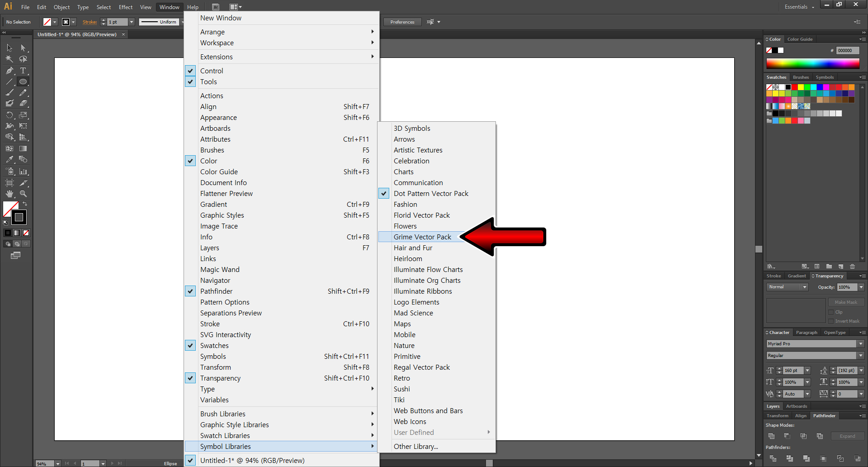This screenshot has height=467, width=868.
Task: Select checked Untitled-1 document window entry
Action: point(281,460)
